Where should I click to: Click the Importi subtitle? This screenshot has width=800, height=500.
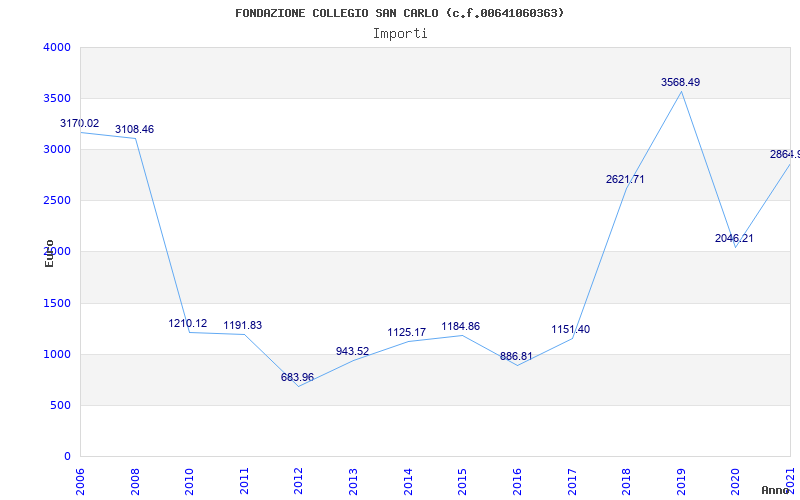pyautogui.click(x=400, y=34)
